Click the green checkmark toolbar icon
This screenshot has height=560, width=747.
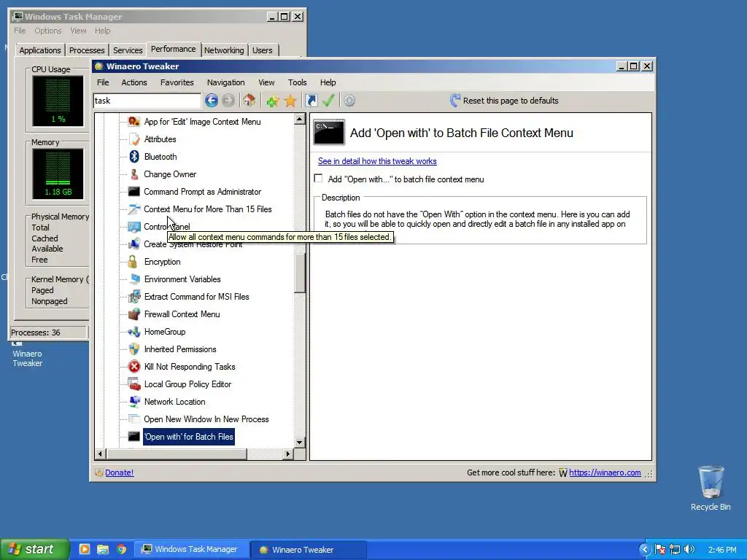coord(328,101)
